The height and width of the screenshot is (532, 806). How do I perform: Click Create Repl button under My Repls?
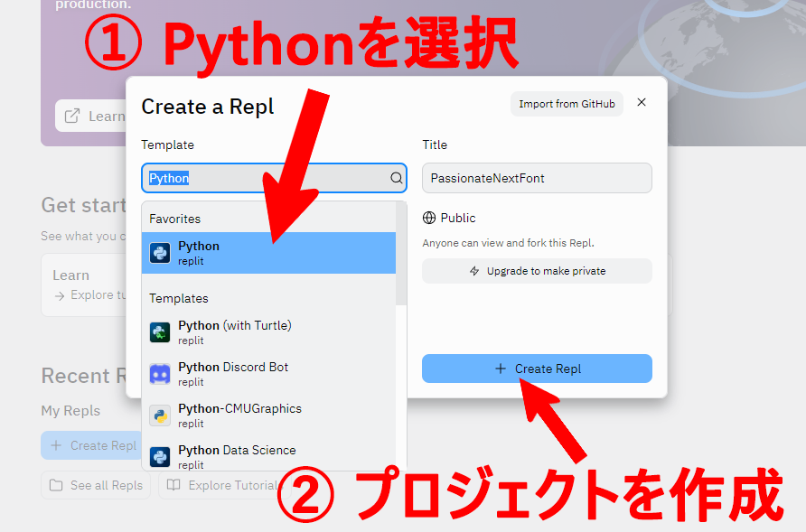[x=91, y=445]
